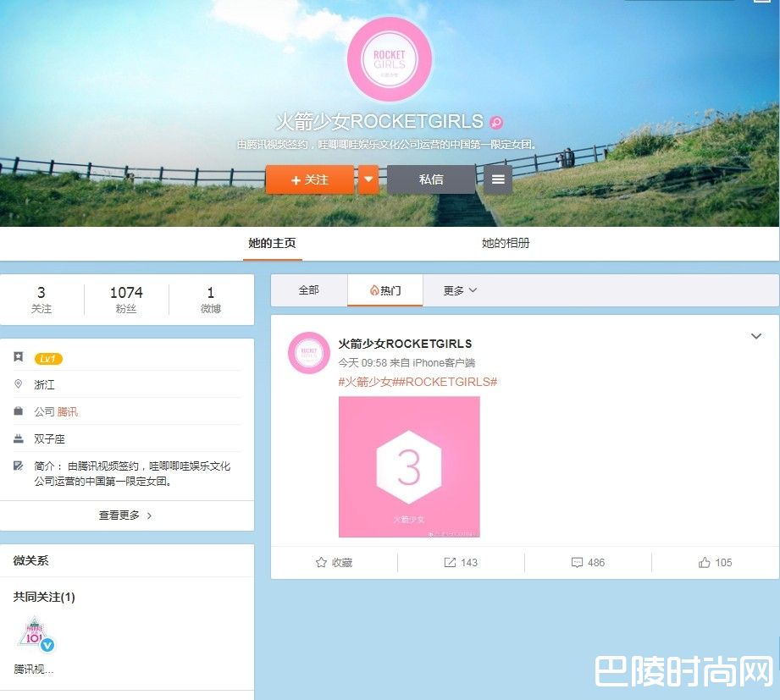Viewport: 780px width, 700px height.
Task: Click the post author's small avatar
Action: (x=309, y=353)
